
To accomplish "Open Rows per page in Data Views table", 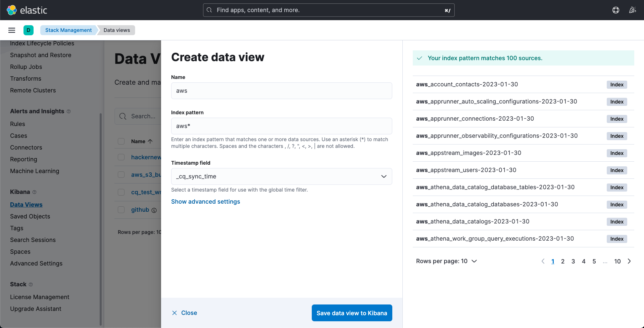I will pyautogui.click(x=139, y=232).
